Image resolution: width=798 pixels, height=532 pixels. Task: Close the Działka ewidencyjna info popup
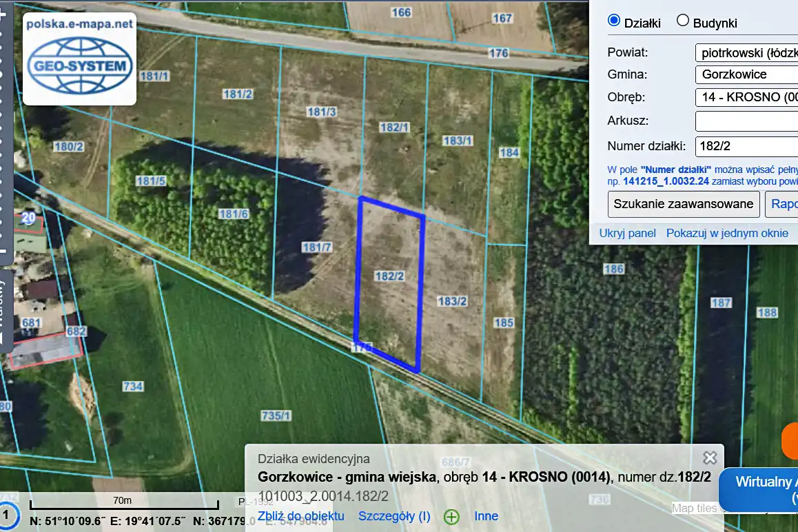point(709,458)
